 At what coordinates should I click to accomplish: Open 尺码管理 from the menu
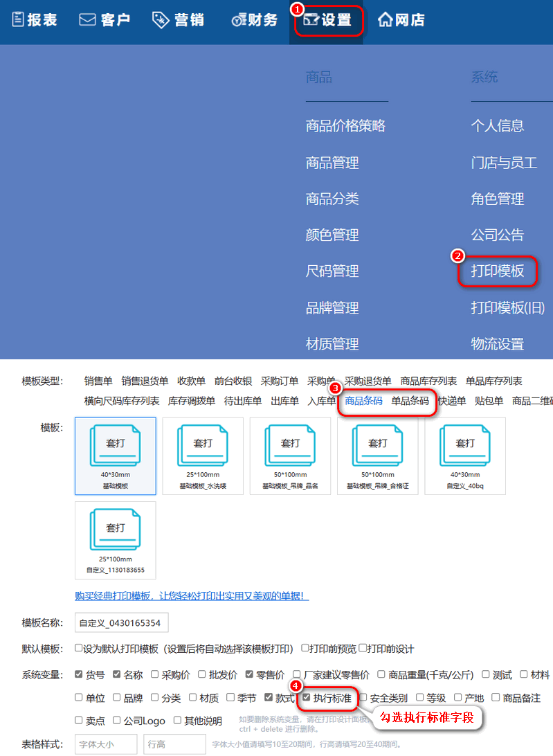tap(332, 271)
